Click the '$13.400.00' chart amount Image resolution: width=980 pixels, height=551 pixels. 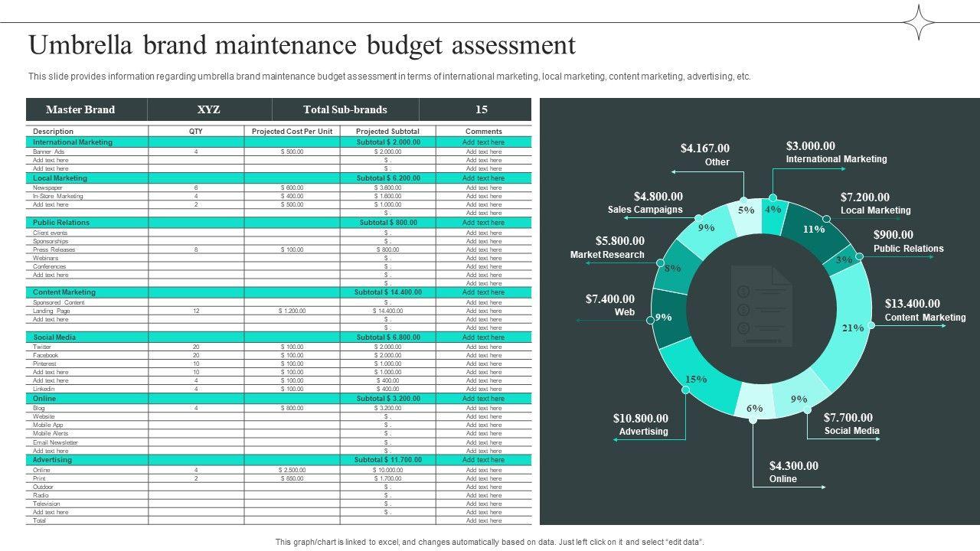[913, 303]
